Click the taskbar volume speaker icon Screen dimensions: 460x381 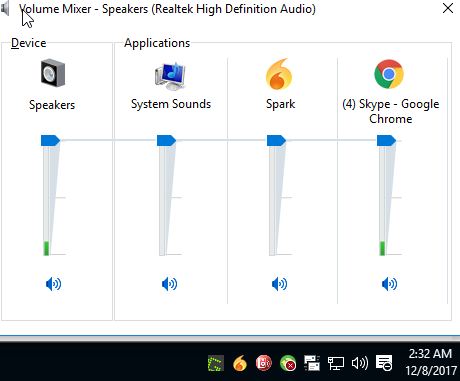(360, 363)
